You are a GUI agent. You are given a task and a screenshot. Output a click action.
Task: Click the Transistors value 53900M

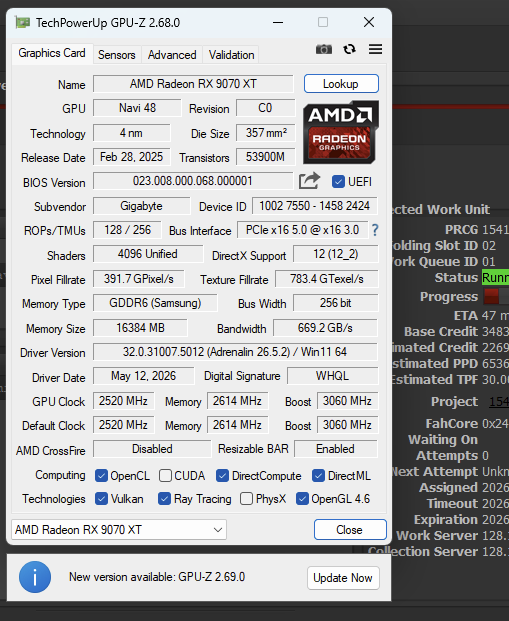266,157
